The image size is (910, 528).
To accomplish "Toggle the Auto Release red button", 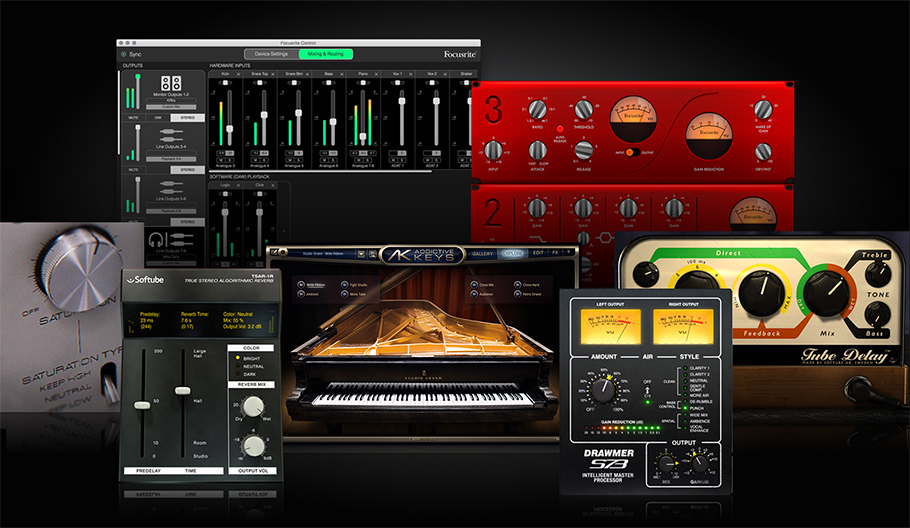I will 560,129.
